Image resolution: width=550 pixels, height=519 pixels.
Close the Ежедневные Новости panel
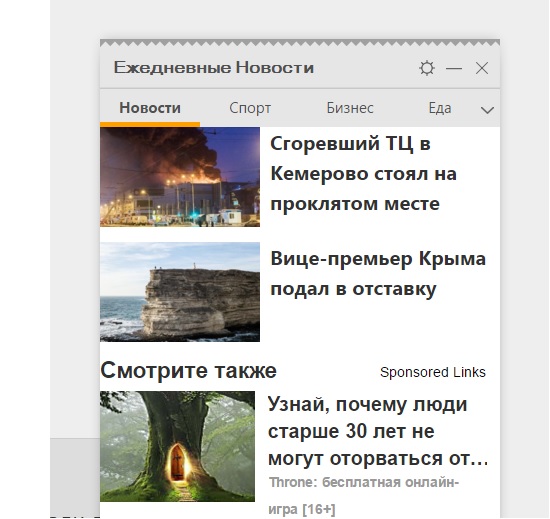pyautogui.click(x=482, y=68)
